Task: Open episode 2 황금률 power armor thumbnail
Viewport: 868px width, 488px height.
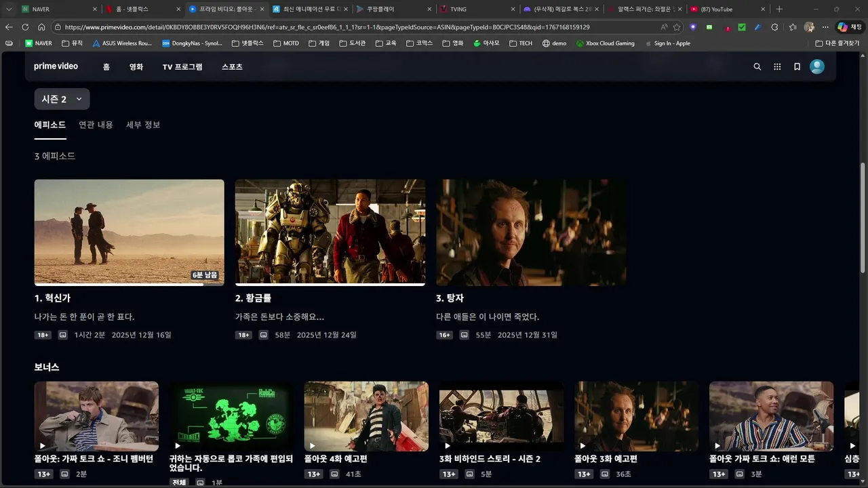Action: [x=330, y=232]
